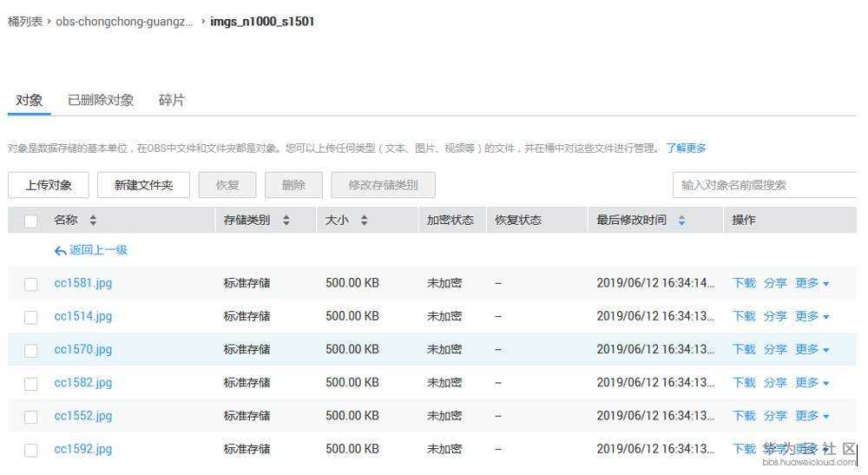Viewport: 868px width, 475px height.
Task: Click the disabled 恢复 button
Action: click(x=227, y=185)
